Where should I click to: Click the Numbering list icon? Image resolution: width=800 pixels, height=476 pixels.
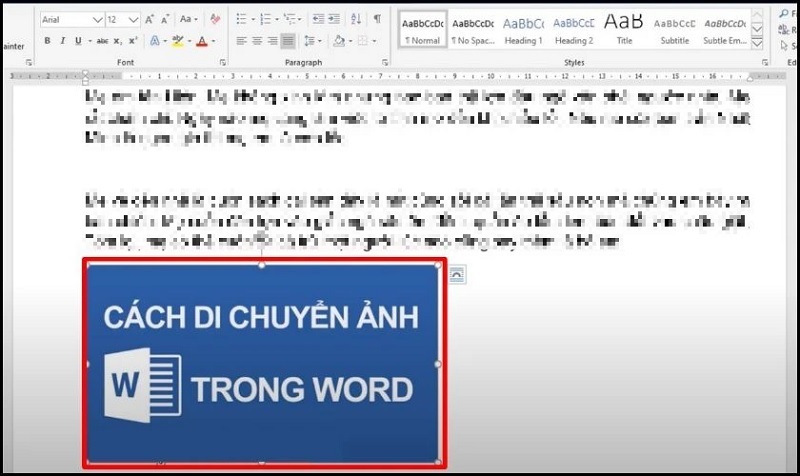pyautogui.click(x=265, y=19)
